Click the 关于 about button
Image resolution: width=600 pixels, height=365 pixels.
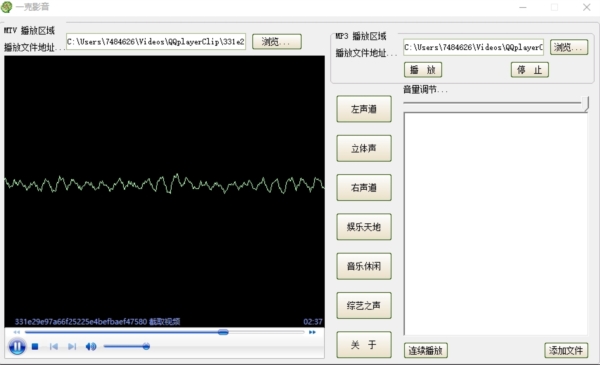[364, 345]
